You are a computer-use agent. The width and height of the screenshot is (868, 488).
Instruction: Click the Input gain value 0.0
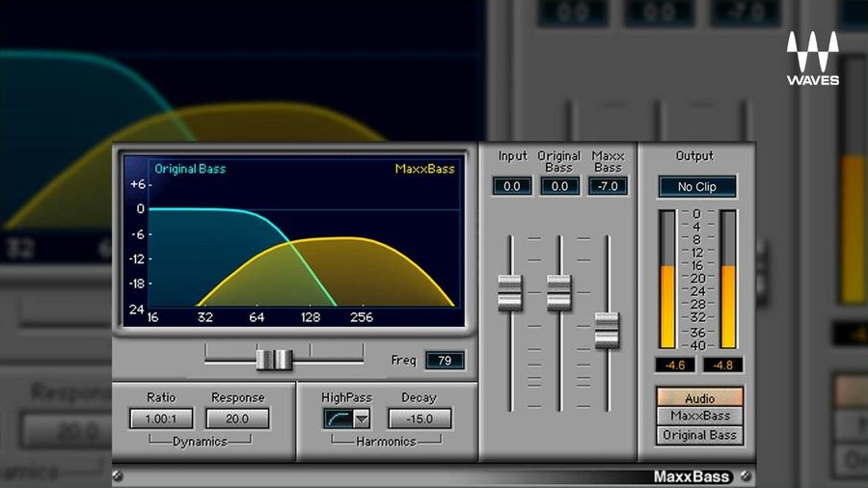pyautogui.click(x=512, y=186)
